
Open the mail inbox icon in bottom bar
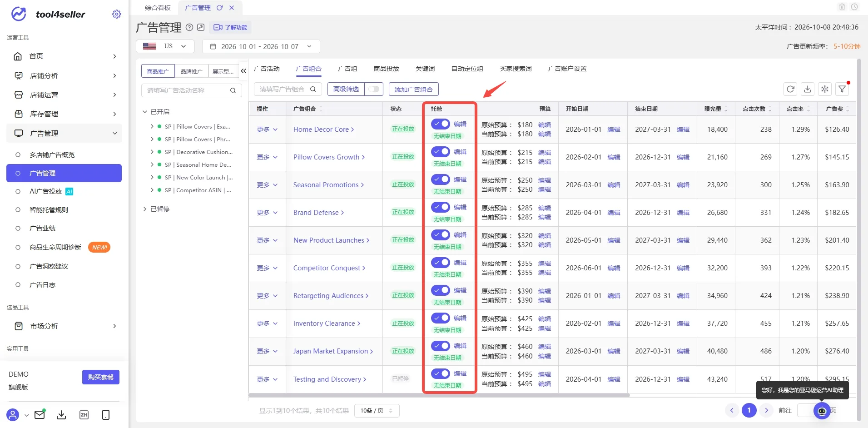point(40,414)
